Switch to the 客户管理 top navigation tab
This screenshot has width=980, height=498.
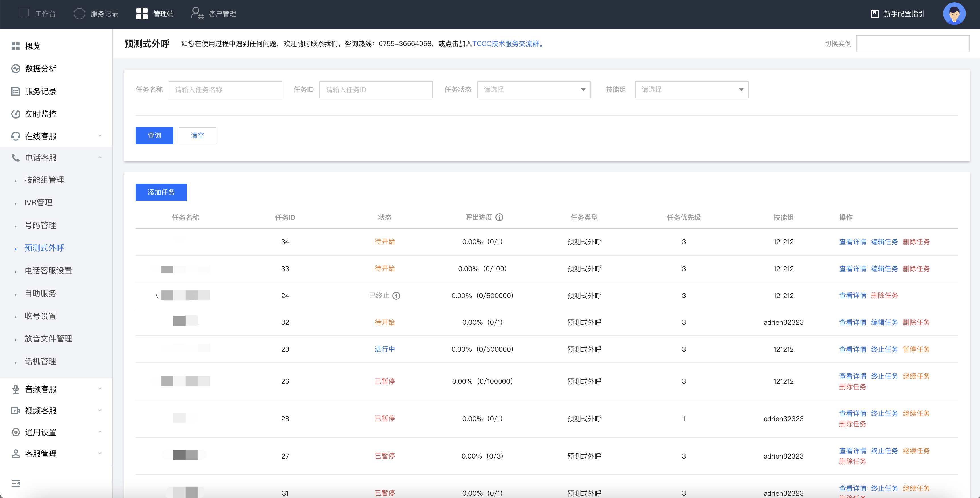click(213, 14)
